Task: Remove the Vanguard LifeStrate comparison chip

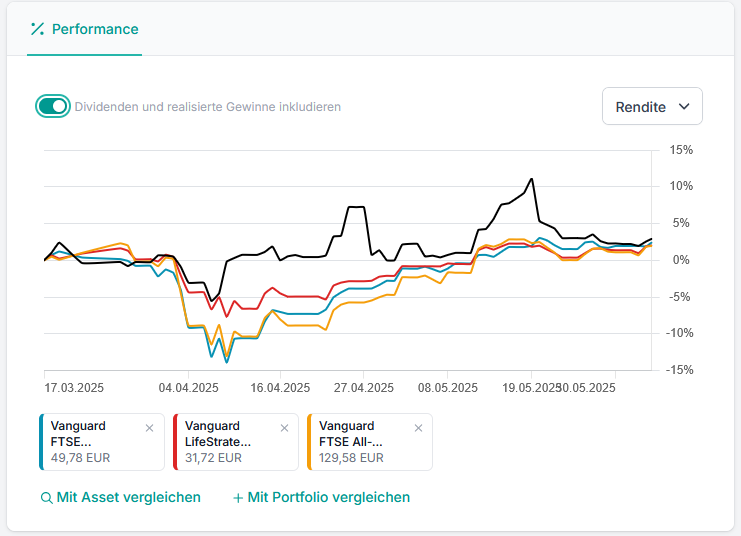Action: (x=284, y=428)
